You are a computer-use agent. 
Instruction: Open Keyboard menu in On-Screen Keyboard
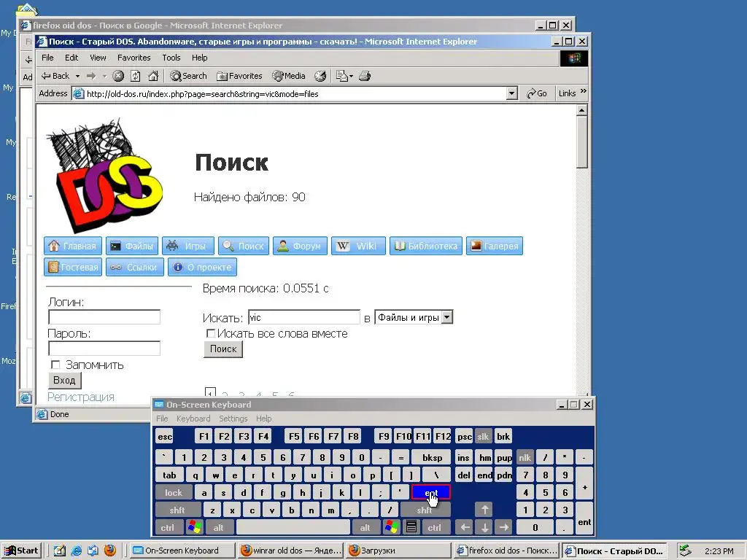pyautogui.click(x=193, y=419)
